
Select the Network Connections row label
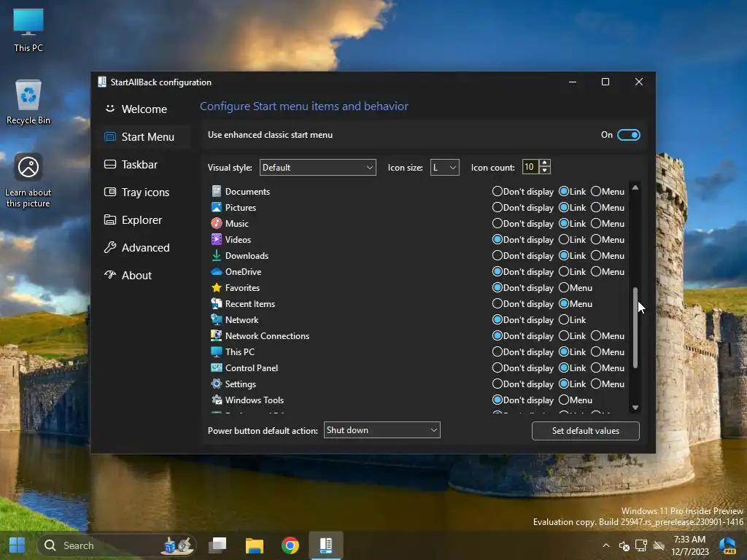267,335
